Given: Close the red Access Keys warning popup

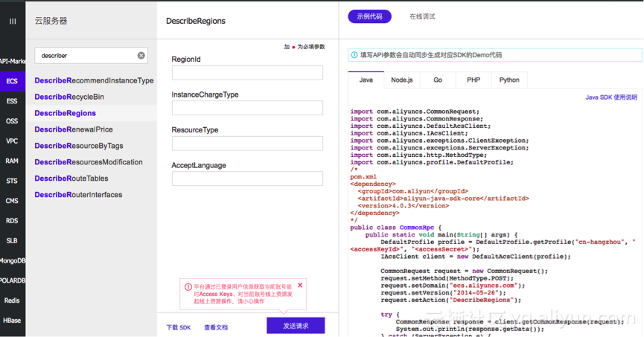Looking at the screenshot, I should [300, 285].
